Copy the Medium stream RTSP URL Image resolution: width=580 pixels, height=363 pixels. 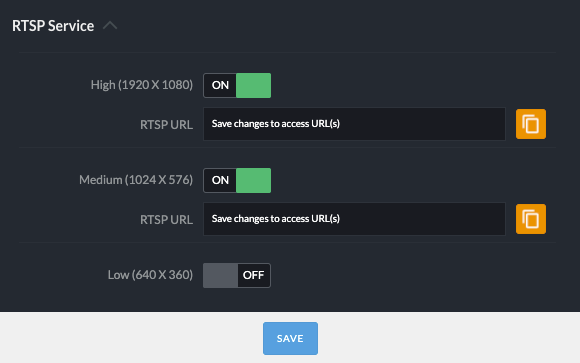[531, 219]
